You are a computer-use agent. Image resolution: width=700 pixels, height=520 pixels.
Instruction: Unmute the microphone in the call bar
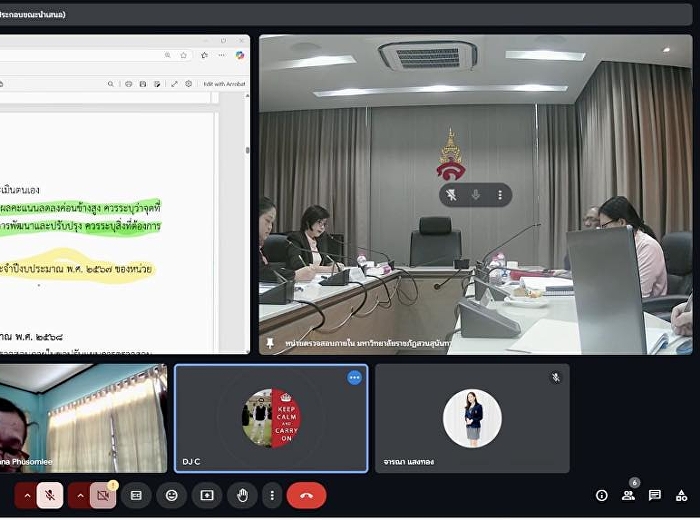click(50, 495)
